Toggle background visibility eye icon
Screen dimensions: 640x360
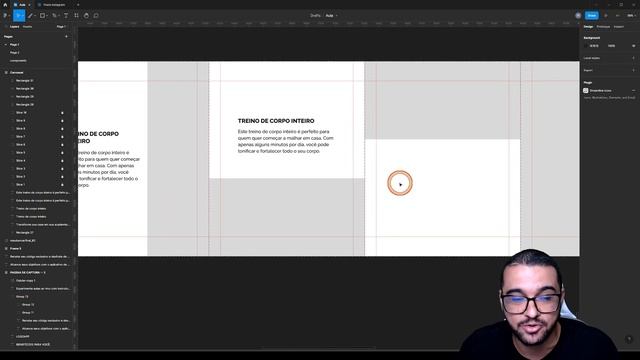point(633,46)
